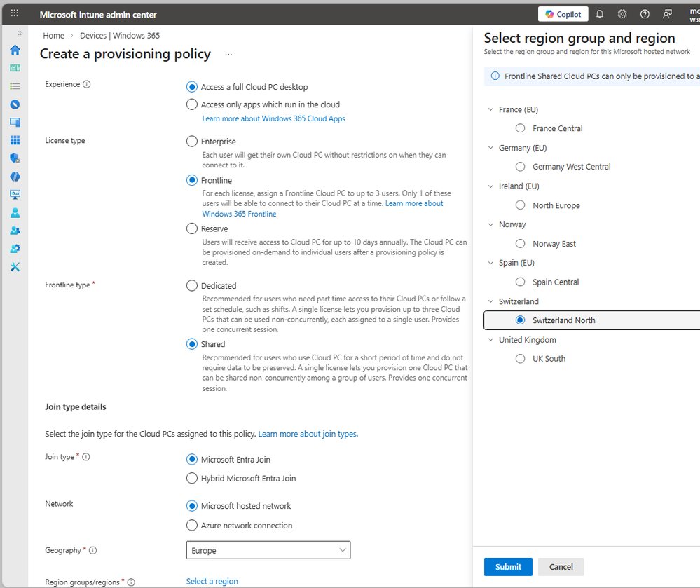Open the Troubleshooting wrench icon in sidebar
The height and width of the screenshot is (588, 700).
click(15, 267)
